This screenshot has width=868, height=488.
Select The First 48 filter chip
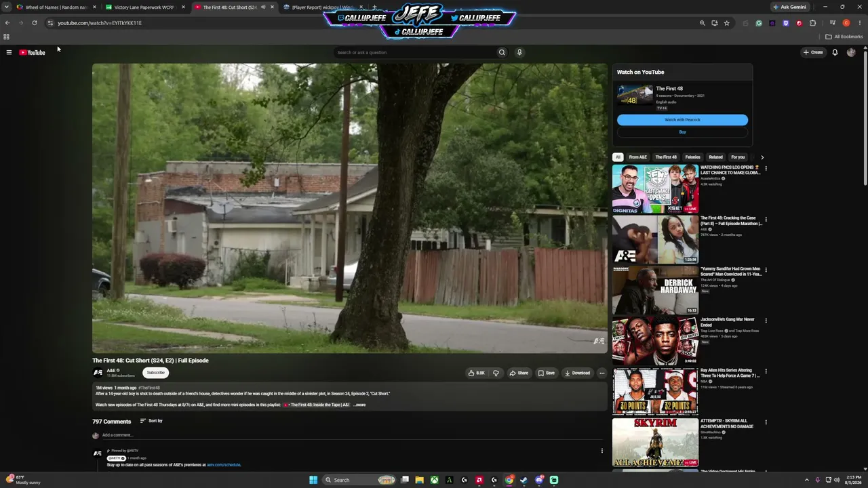point(666,157)
